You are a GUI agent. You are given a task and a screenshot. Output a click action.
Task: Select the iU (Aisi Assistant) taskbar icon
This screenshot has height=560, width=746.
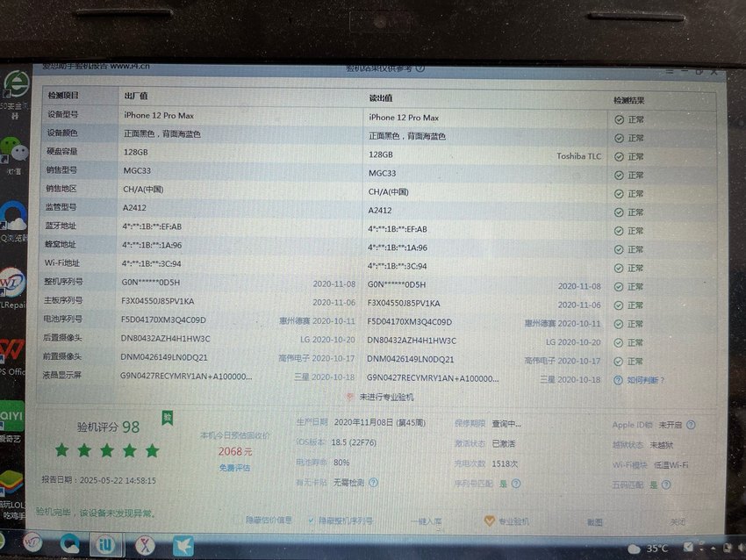(105, 544)
